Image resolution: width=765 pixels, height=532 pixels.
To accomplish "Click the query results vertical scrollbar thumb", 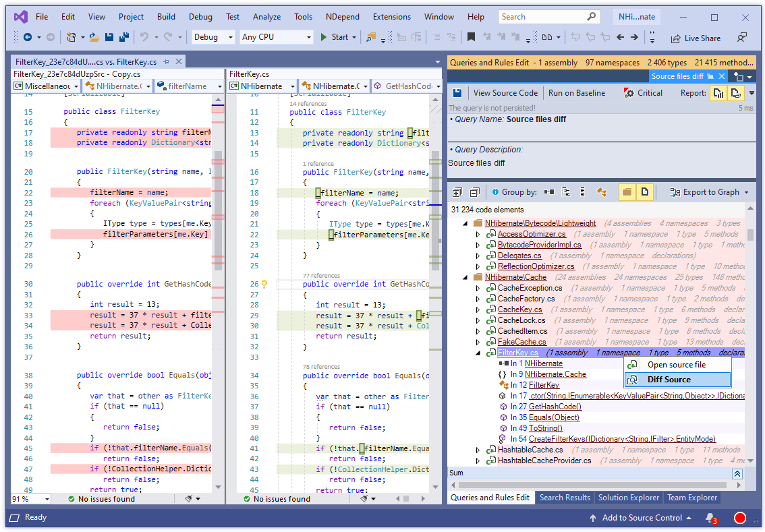I will 750,235.
